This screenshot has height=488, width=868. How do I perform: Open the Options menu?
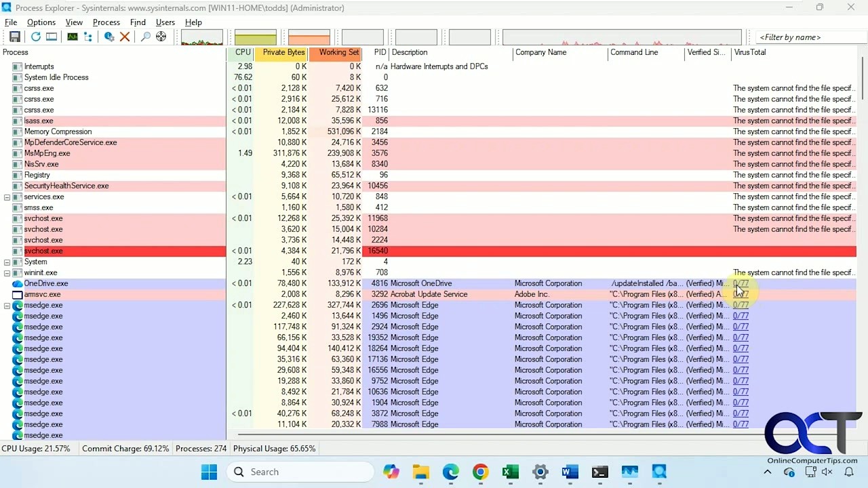coord(41,22)
